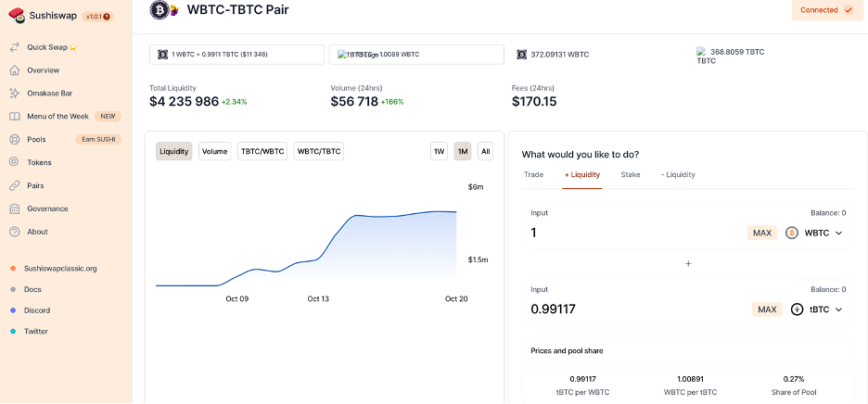Click the Sushiswap sushi logo icon
This screenshot has width=868, height=404.
pyautogui.click(x=17, y=16)
